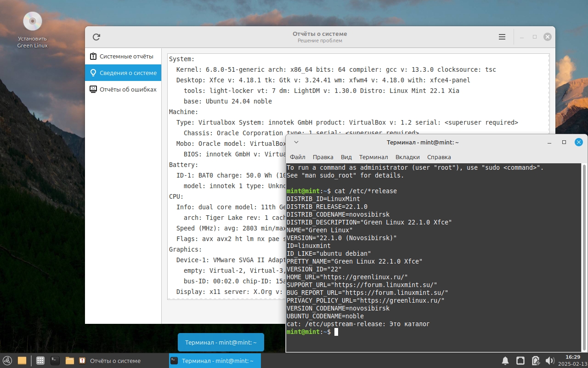Open the 'Справка' menu in the terminal
This screenshot has width=588, height=368.
tap(439, 157)
